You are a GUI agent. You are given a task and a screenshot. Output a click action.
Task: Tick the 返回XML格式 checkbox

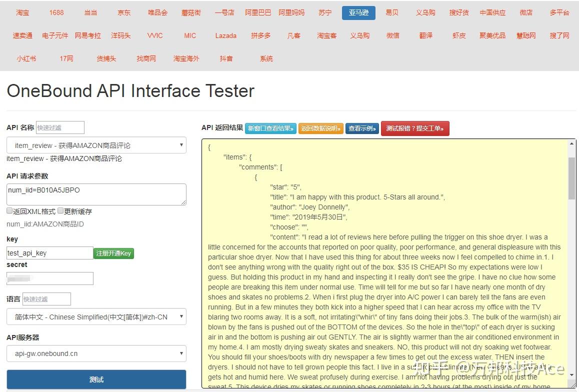coord(9,211)
